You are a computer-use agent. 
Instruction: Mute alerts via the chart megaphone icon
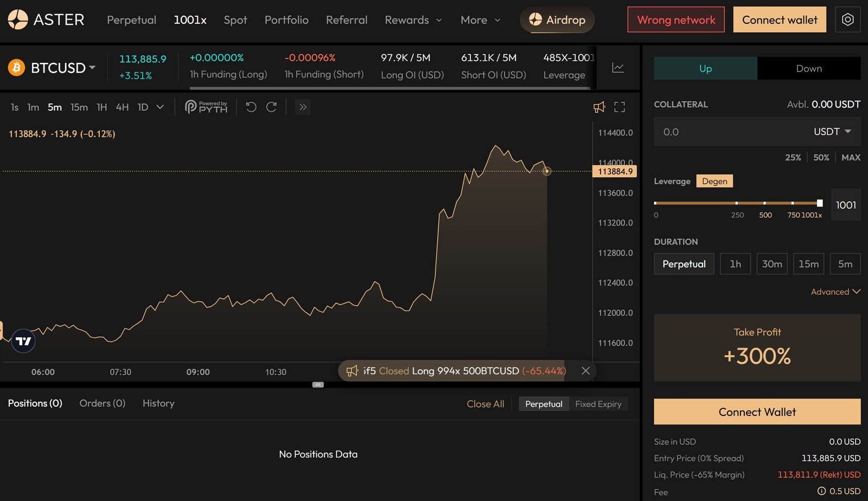[x=599, y=107]
